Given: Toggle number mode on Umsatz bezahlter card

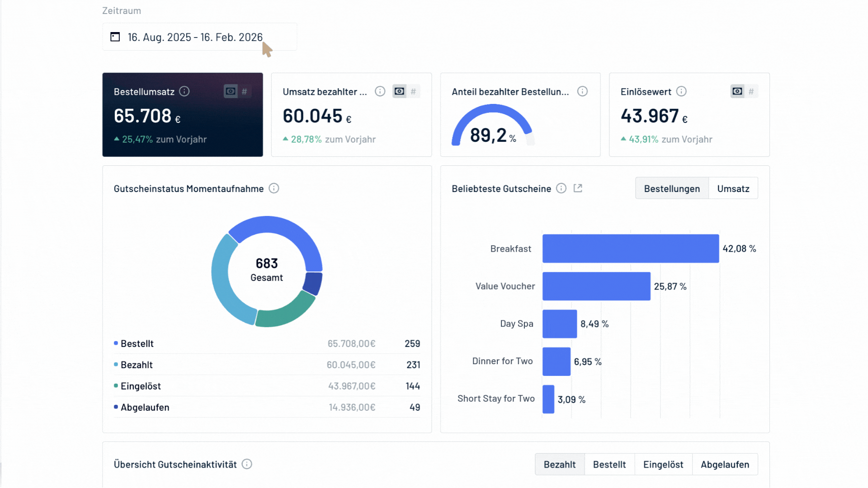Looking at the screenshot, I should pyautogui.click(x=413, y=91).
